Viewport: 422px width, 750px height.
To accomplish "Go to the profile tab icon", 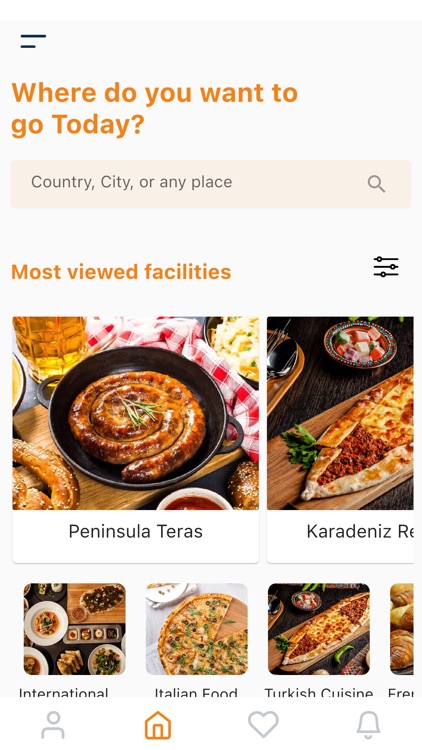I will pyautogui.click(x=53, y=725).
